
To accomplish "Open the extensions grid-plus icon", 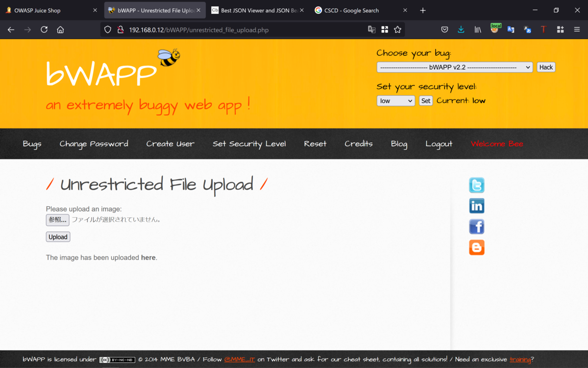I will pyautogui.click(x=560, y=29).
